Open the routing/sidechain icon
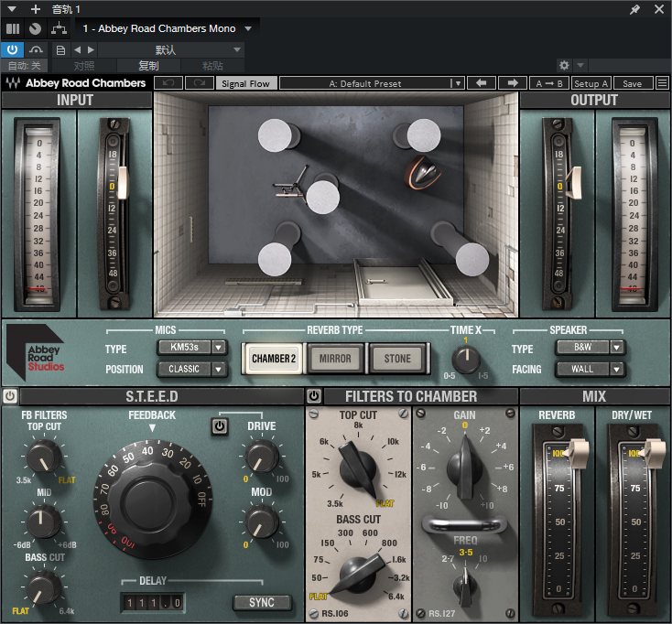The height and width of the screenshot is (624, 672). point(59,28)
